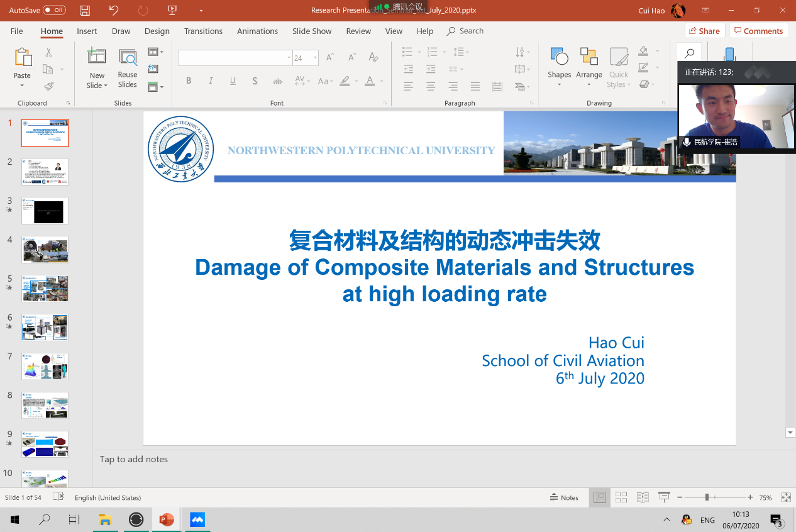Open Reading View from status bar
Screen dimensions: 796x532
[x=642, y=497]
